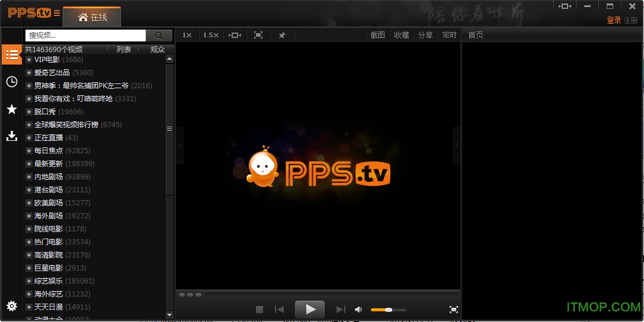
Task: Focus the 搜视频 search field
Action: click(x=85, y=36)
